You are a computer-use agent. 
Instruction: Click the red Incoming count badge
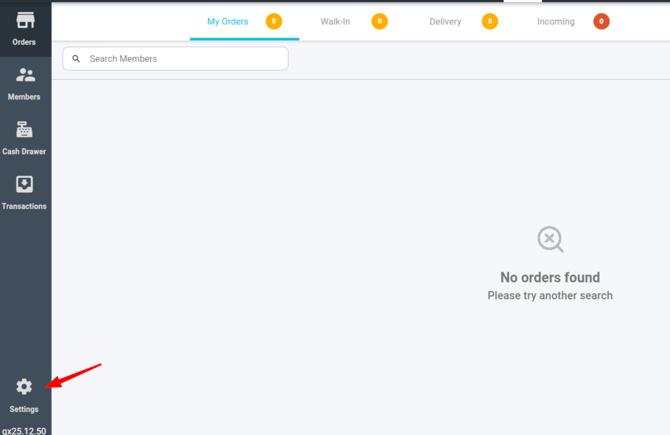pos(601,21)
